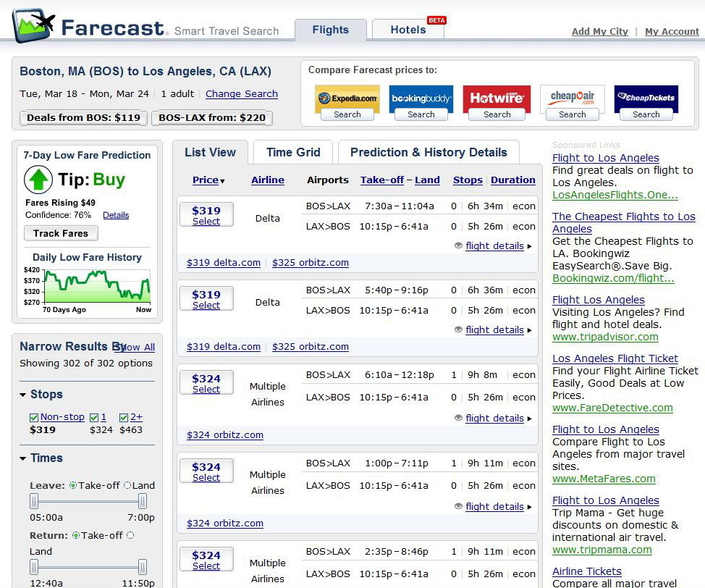Click Leave slider right handle at 7:00p
The height and width of the screenshot is (588, 705).
pos(142,500)
